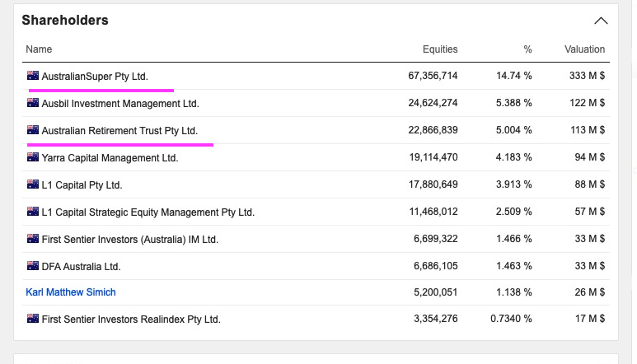Click 33 M $ valuation in DFA Australia row
637x364 pixels.
click(589, 266)
